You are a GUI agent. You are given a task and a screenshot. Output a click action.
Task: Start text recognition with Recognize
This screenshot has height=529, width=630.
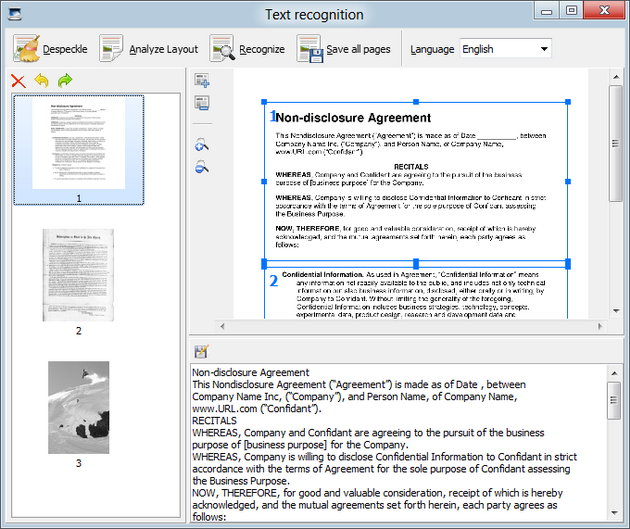point(247,48)
